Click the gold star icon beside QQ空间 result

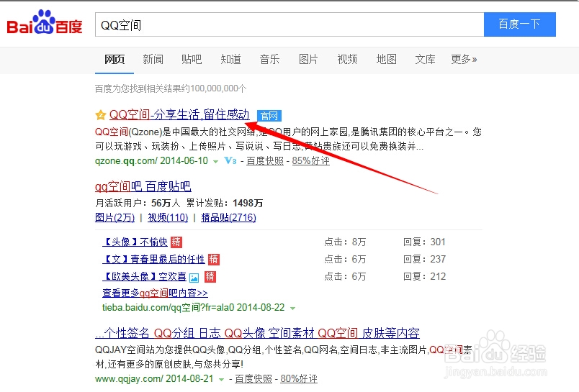(100, 115)
